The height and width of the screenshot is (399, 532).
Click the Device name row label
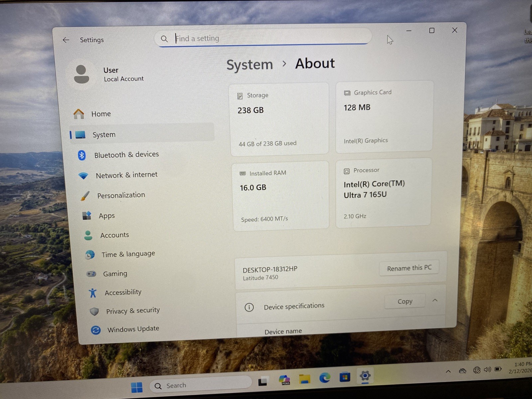[x=283, y=332]
